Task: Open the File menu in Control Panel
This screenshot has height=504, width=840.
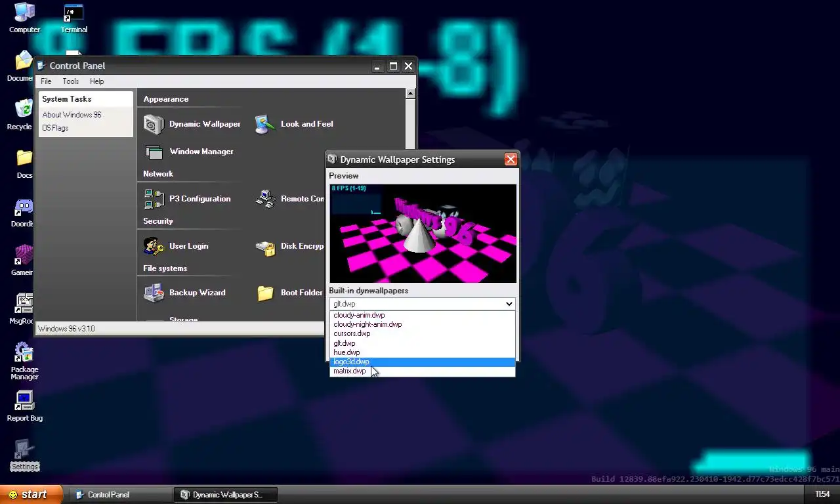Action: (x=46, y=81)
